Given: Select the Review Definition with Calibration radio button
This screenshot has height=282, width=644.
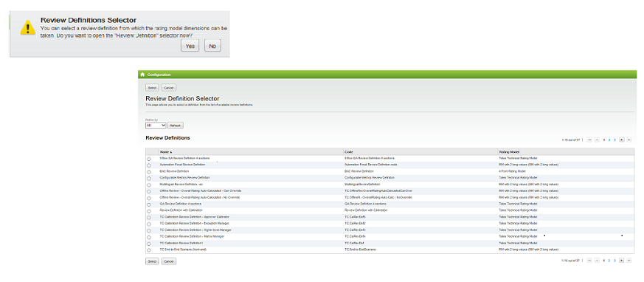Looking at the screenshot, I should [149, 211].
